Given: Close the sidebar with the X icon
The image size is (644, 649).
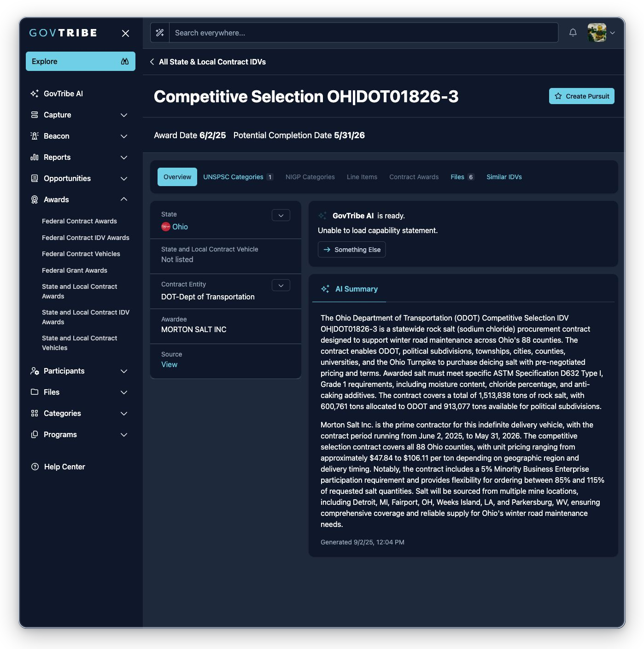Looking at the screenshot, I should point(125,33).
